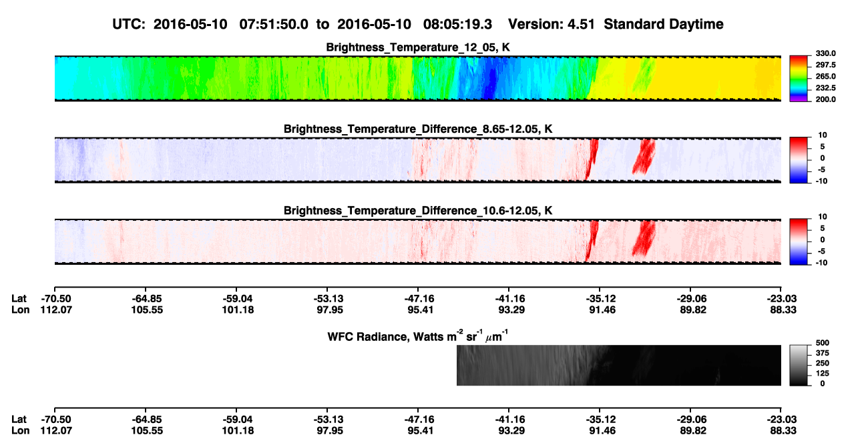Click the Brightness_Temperature_12_05 rainbow color bar
The height and width of the screenshot is (445, 868).
click(x=799, y=79)
